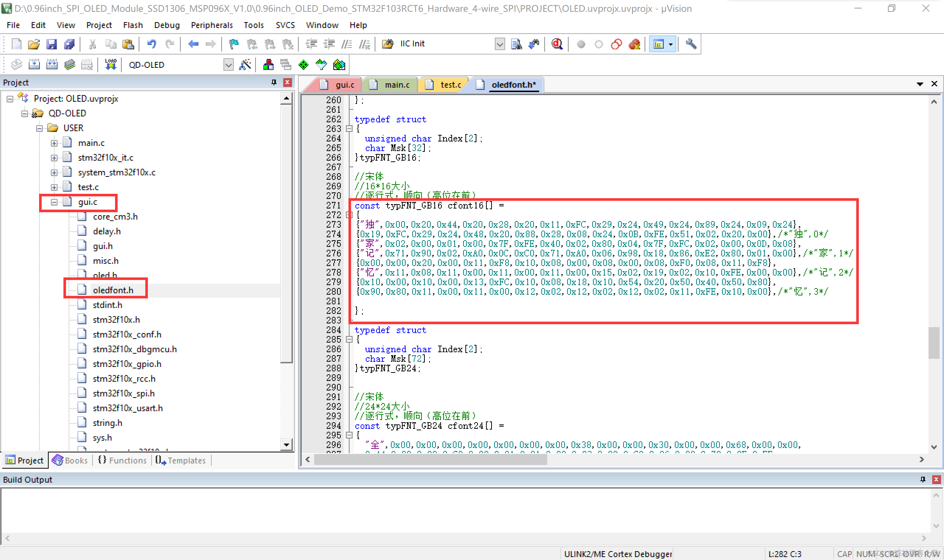The width and height of the screenshot is (944, 560).
Task: Open the editor tab list arrow
Action: [x=920, y=84]
